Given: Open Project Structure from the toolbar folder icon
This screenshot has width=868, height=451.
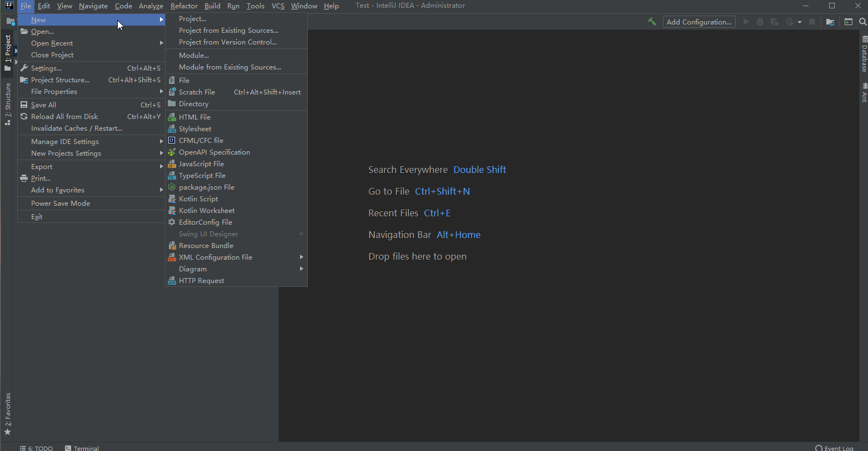Looking at the screenshot, I should pyautogui.click(x=830, y=22).
